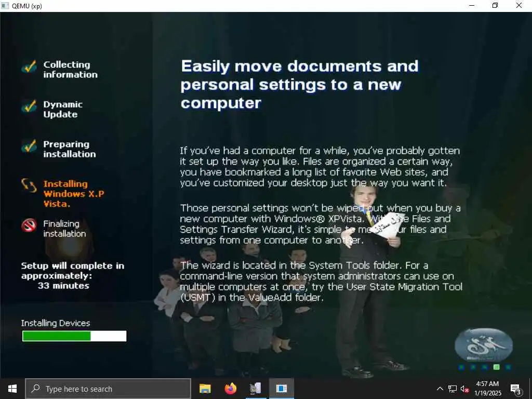The image size is (532, 399).
Task: Click the Preparing installation step label
Action: pos(70,149)
